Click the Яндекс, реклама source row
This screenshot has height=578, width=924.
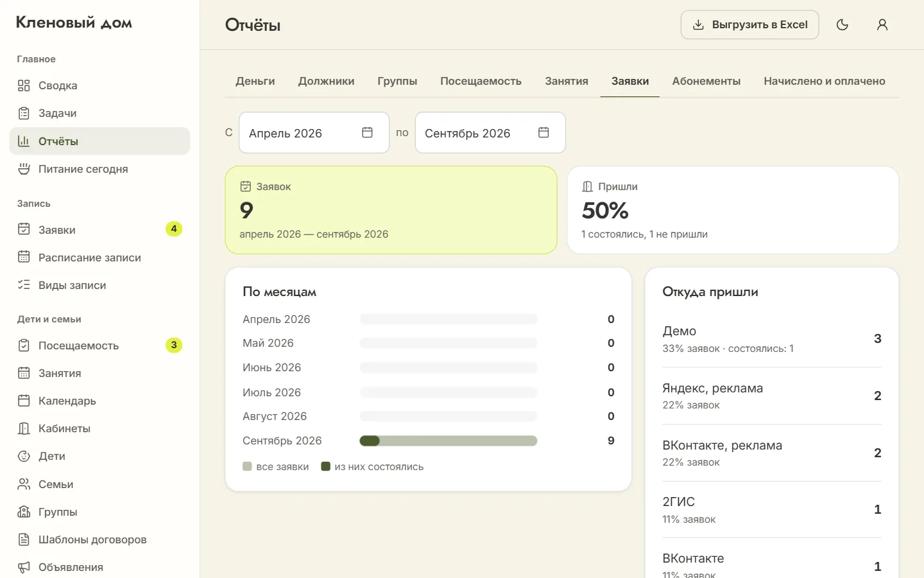click(x=772, y=396)
